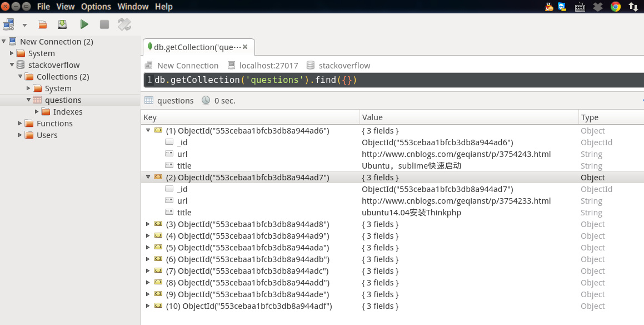Click the keyboard indicator in system tray
644x325 pixels.
pyautogui.click(x=580, y=7)
